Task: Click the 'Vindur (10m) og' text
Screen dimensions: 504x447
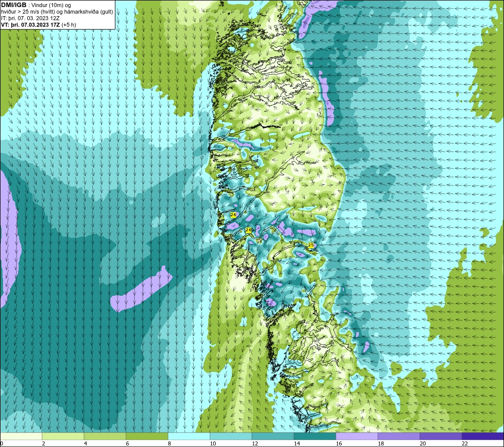Action: pos(52,6)
